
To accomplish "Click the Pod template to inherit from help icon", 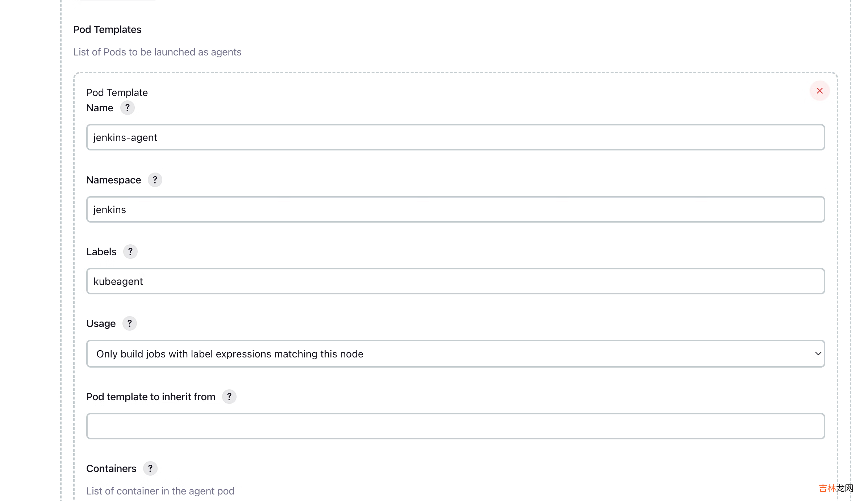I will (229, 397).
